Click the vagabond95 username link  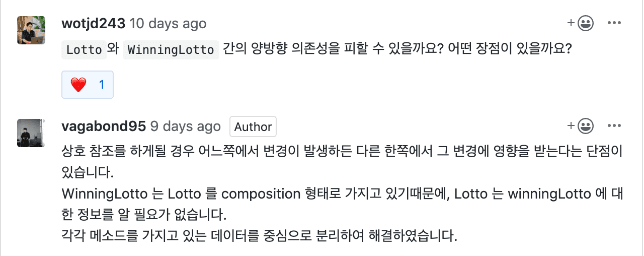(104, 126)
